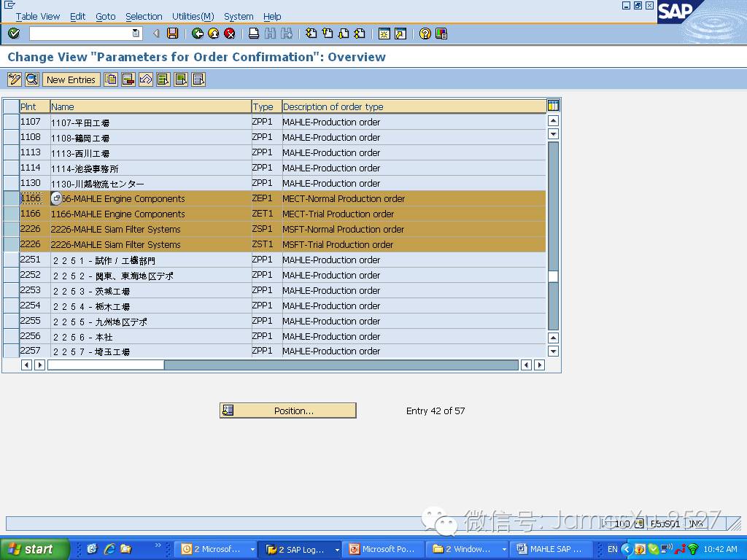
Task: Click the Position... button
Action: pos(287,411)
